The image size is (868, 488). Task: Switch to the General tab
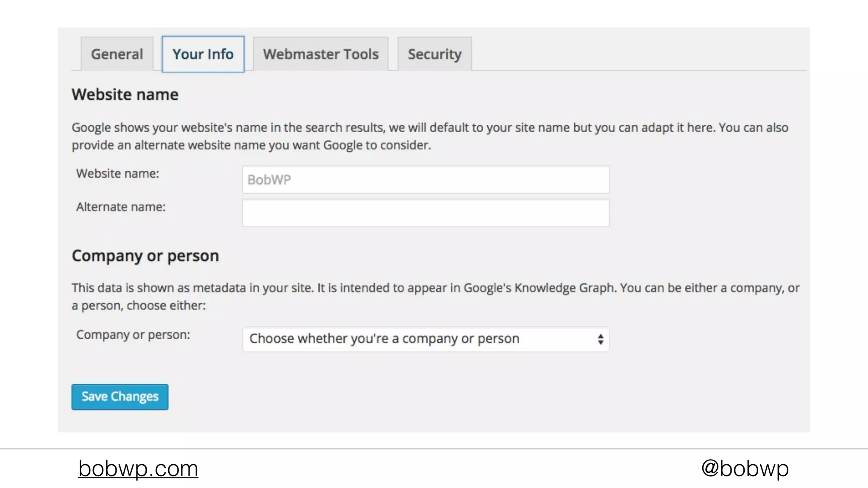pos(117,54)
